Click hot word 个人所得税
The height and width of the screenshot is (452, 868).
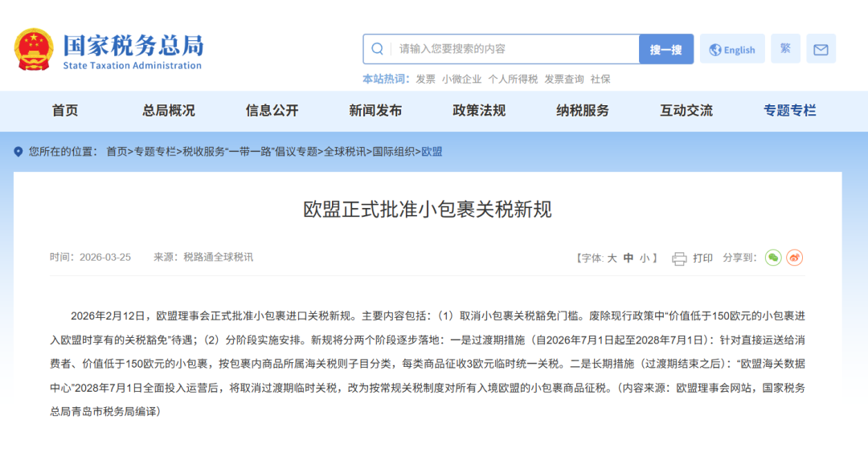(x=513, y=79)
